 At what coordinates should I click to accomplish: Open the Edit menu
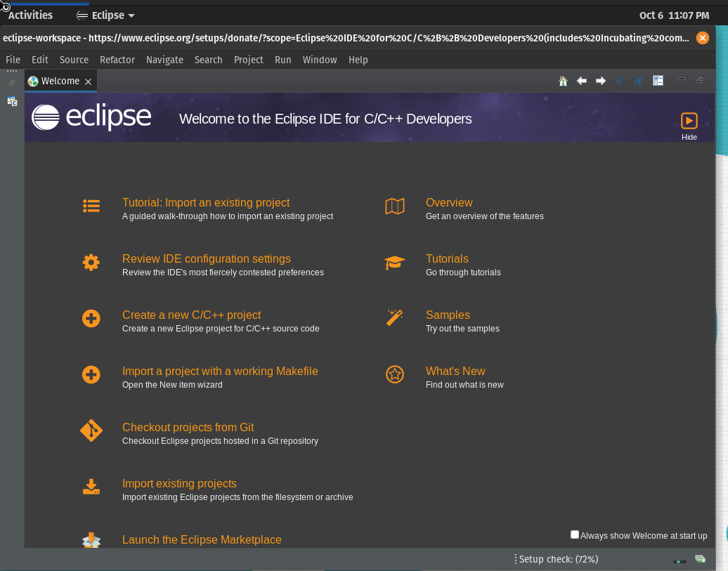tap(40, 60)
